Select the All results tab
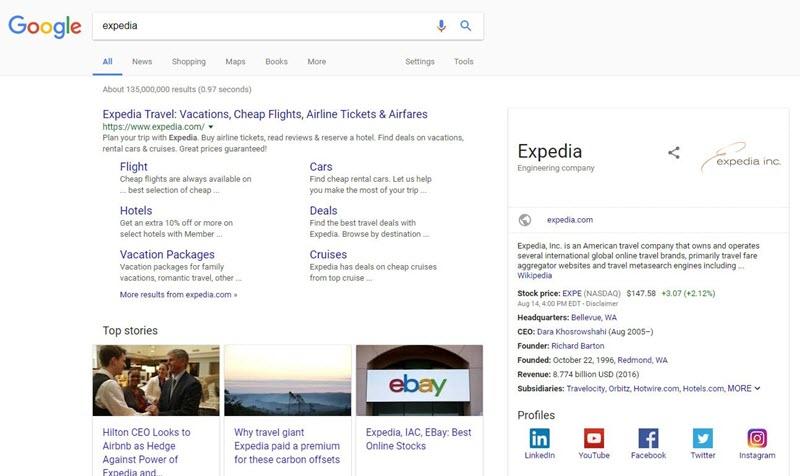The image size is (800, 476). [x=107, y=61]
